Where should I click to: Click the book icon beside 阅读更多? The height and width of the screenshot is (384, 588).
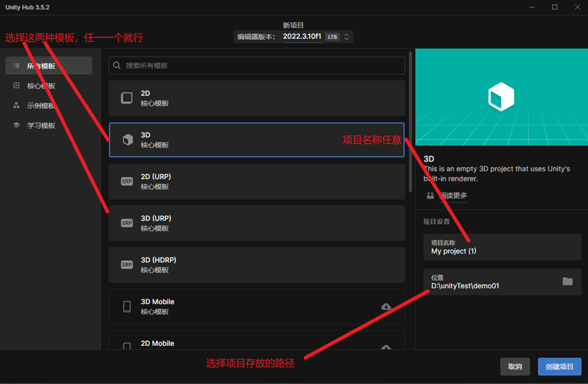tap(430, 195)
